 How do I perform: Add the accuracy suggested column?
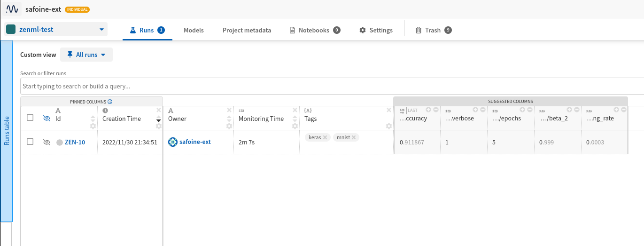pyautogui.click(x=428, y=110)
